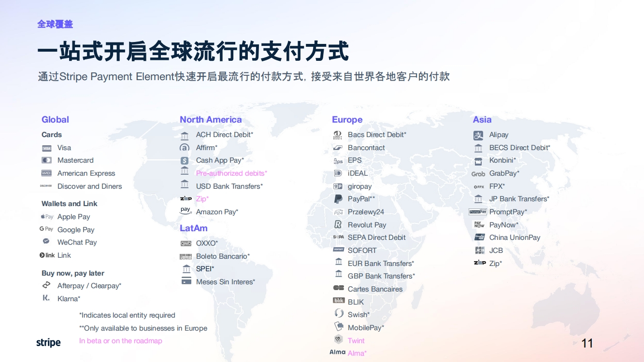Click the SEPA Direct Debit text
Viewport: 644px width, 362px height.
(x=377, y=237)
